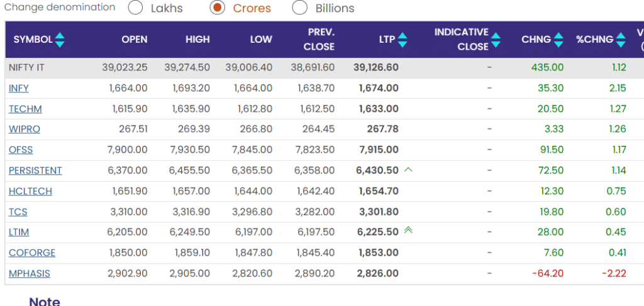Sort by LTP column arrows icon

(x=402, y=40)
